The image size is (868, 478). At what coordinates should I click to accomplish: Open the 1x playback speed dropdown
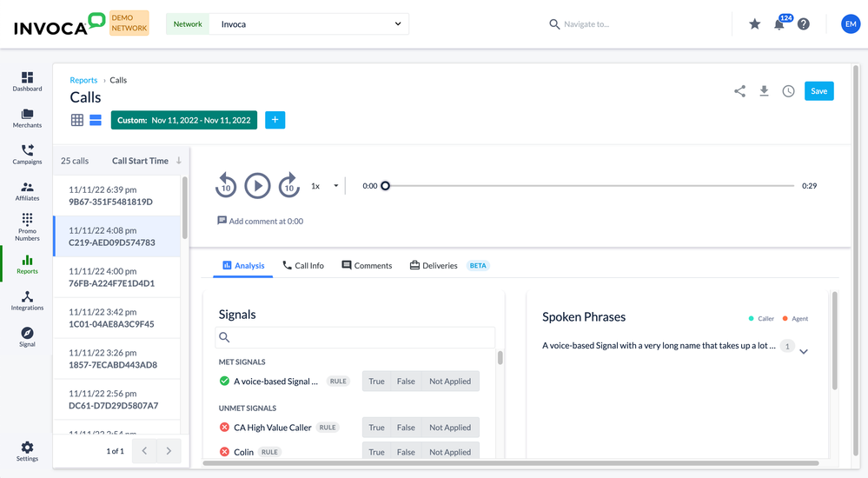324,186
